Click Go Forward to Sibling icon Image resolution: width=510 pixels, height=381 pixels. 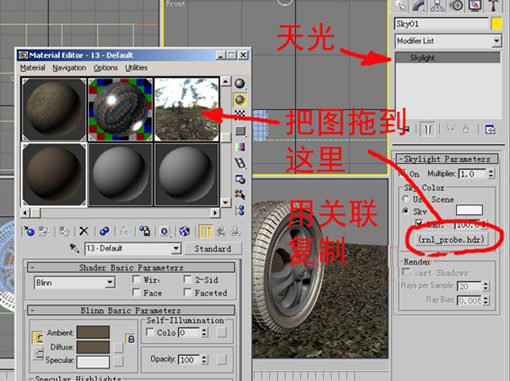235,231
